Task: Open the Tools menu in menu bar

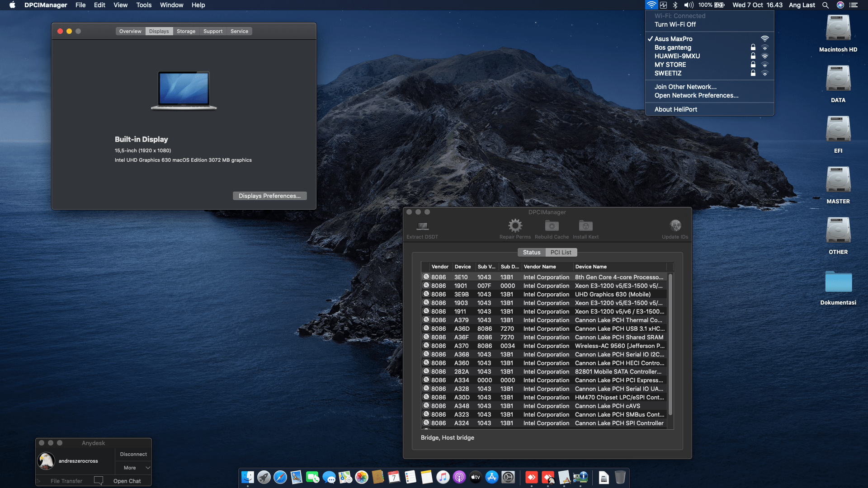Action: click(144, 5)
